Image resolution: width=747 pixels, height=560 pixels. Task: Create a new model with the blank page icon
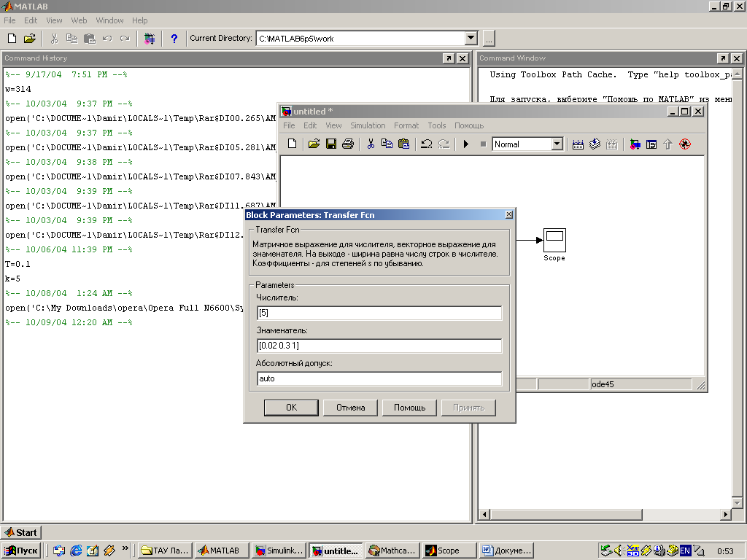click(x=292, y=144)
